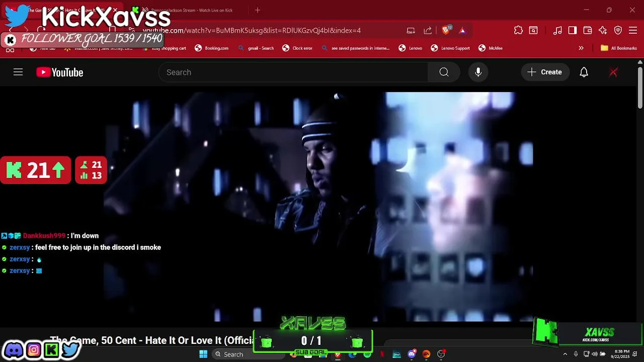
Task: Open the gmail - Search bookmark
Action: coord(256,48)
